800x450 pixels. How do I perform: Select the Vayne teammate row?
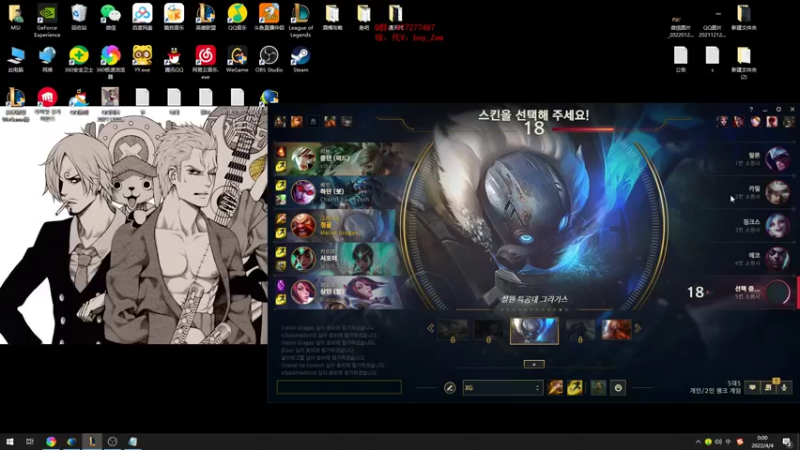(337, 192)
